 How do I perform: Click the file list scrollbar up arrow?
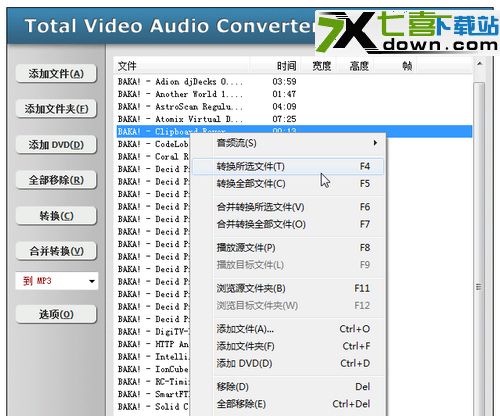click(479, 63)
